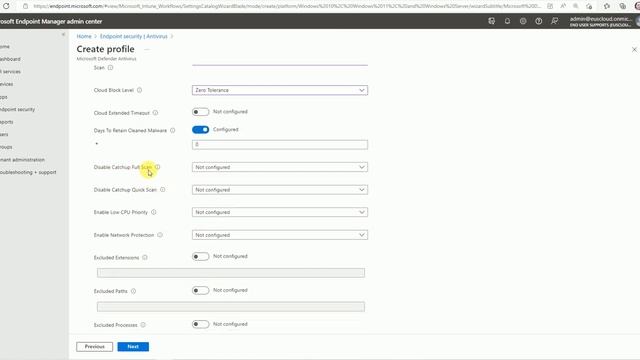640x360 pixels.
Task: Open Dashboard in left navigation
Action: click(x=10, y=59)
